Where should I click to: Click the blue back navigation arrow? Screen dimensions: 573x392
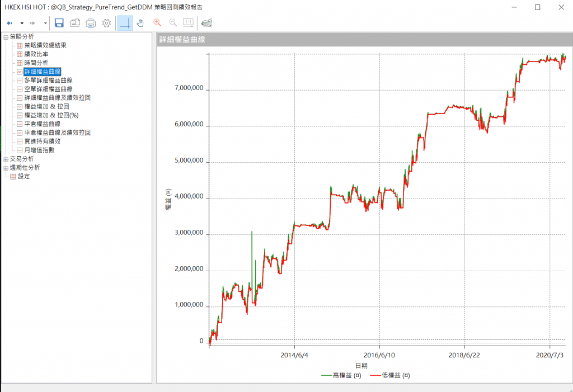10,23
